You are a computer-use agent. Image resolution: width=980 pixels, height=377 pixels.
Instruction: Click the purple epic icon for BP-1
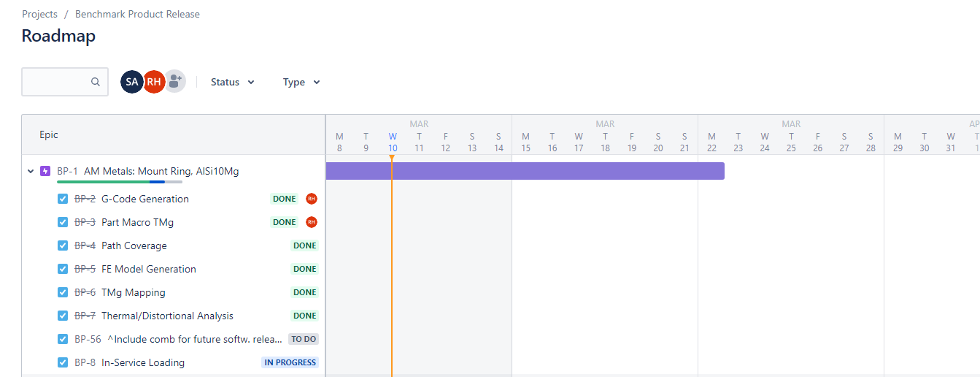click(45, 172)
